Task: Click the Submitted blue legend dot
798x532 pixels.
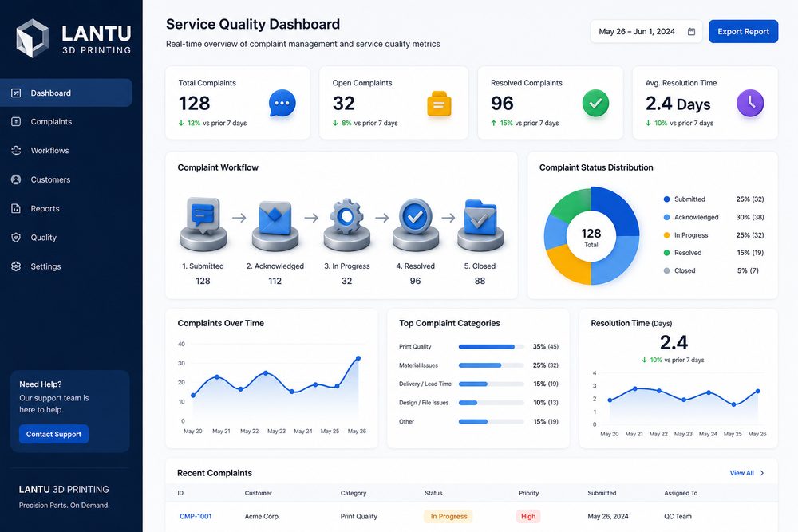Action: (666, 199)
